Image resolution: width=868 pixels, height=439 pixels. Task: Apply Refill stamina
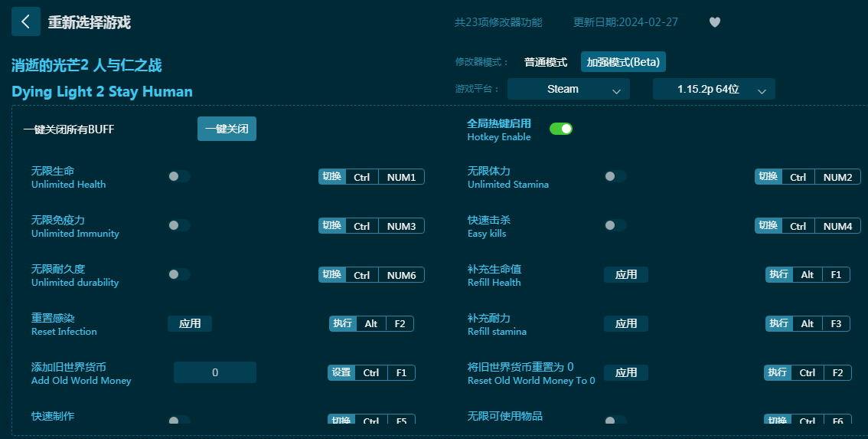click(x=626, y=324)
